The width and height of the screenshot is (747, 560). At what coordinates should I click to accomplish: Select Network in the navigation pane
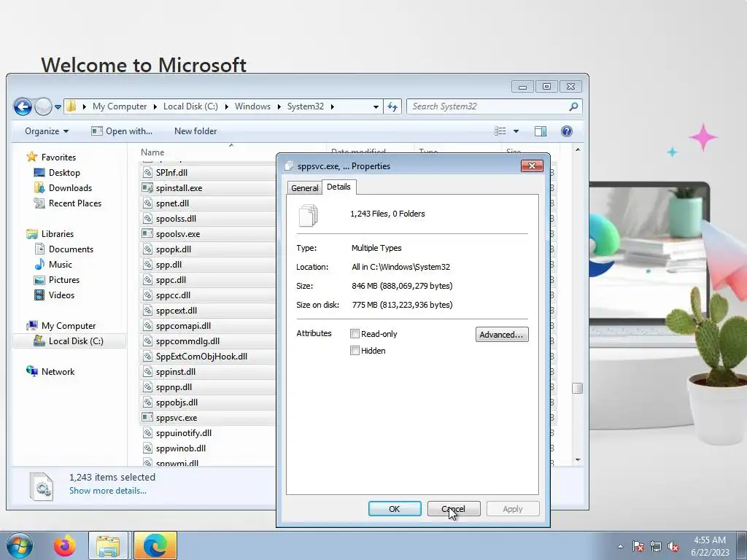[58, 371]
